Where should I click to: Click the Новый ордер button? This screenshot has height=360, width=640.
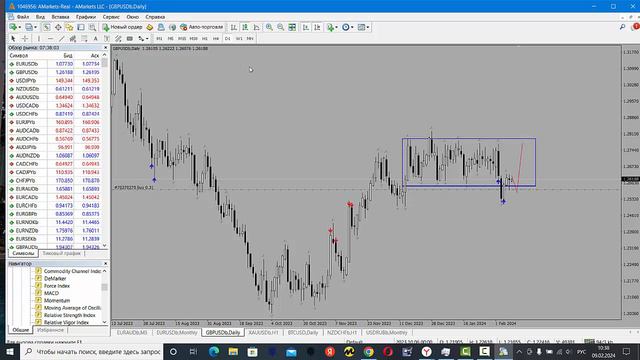tap(122, 27)
